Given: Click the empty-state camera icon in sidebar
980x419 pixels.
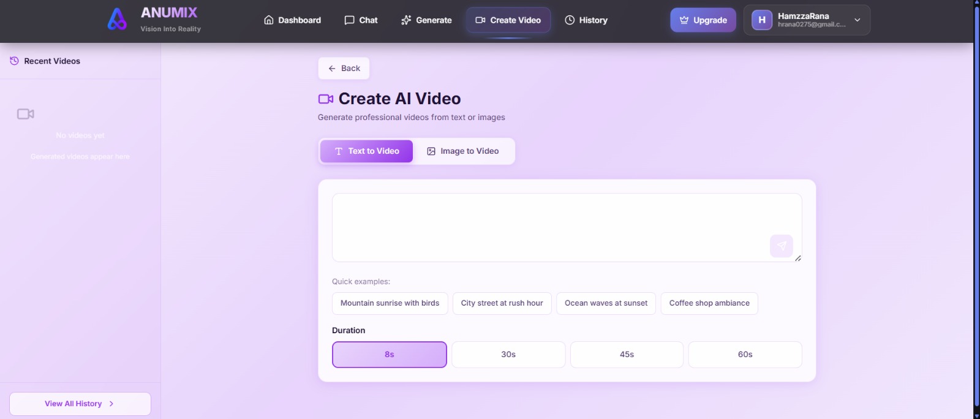Looking at the screenshot, I should (26, 114).
